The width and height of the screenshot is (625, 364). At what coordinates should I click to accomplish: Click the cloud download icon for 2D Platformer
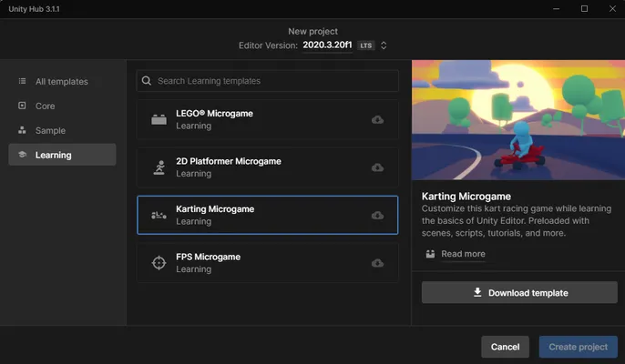click(377, 167)
